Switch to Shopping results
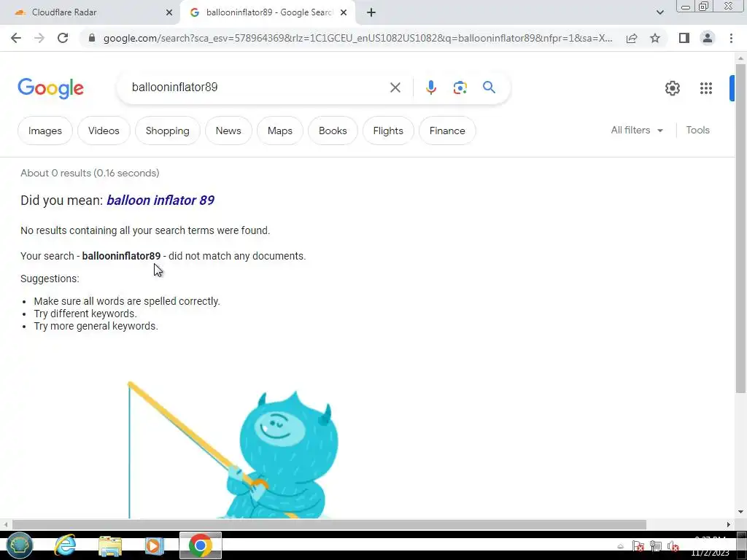 [x=167, y=131]
